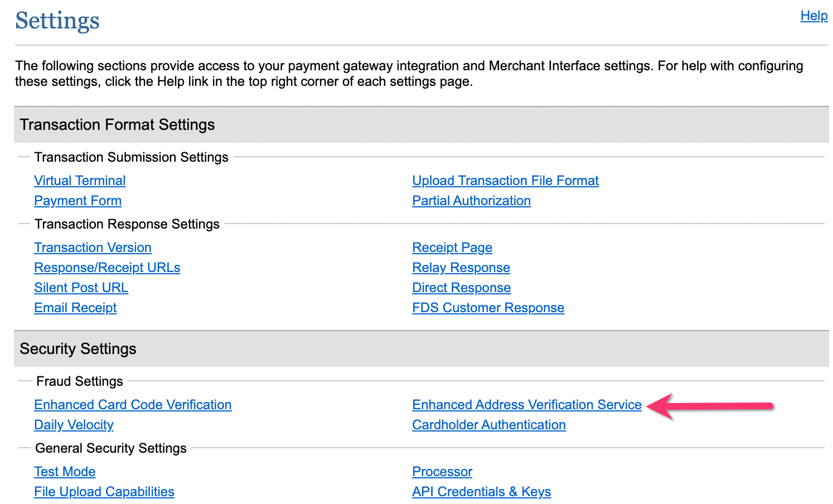The image size is (833, 504).
Task: Open the Receipt Page link
Action: (x=452, y=248)
